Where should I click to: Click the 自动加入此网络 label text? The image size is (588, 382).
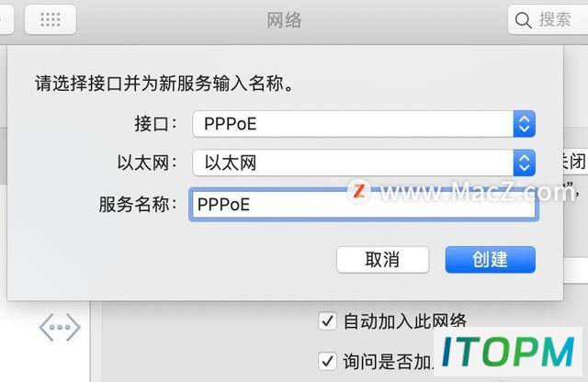(x=405, y=321)
